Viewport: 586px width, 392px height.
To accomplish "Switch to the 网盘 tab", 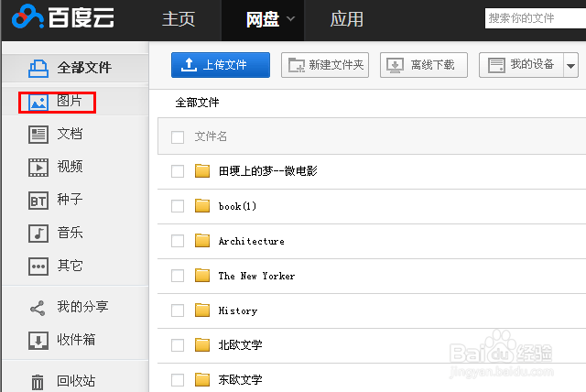I will [263, 19].
